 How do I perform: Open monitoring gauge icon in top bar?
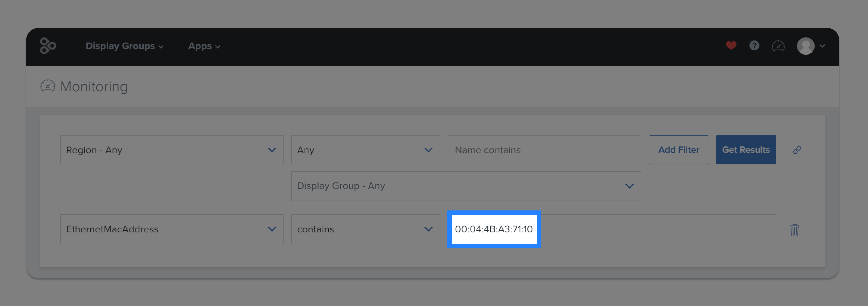pyautogui.click(x=778, y=46)
